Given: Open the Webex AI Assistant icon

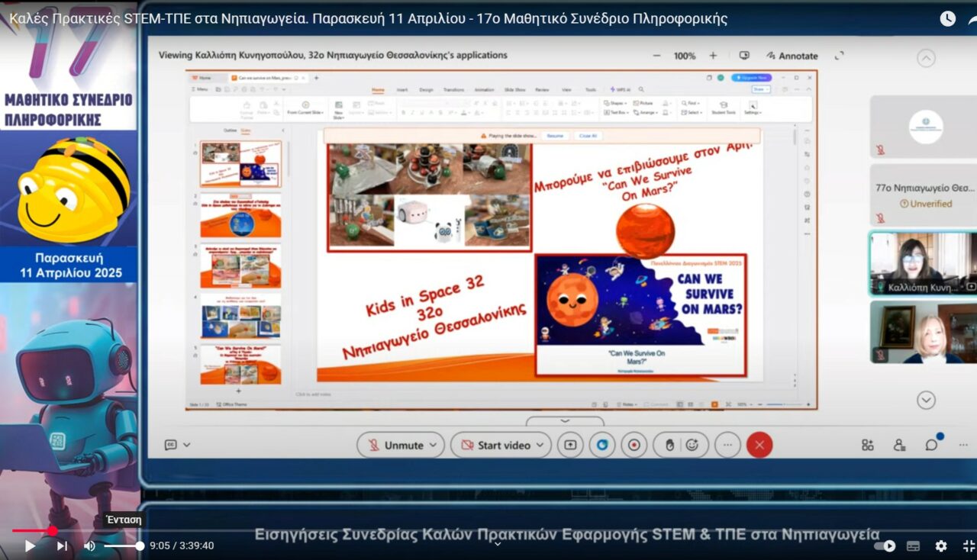Looking at the screenshot, I should tap(602, 445).
